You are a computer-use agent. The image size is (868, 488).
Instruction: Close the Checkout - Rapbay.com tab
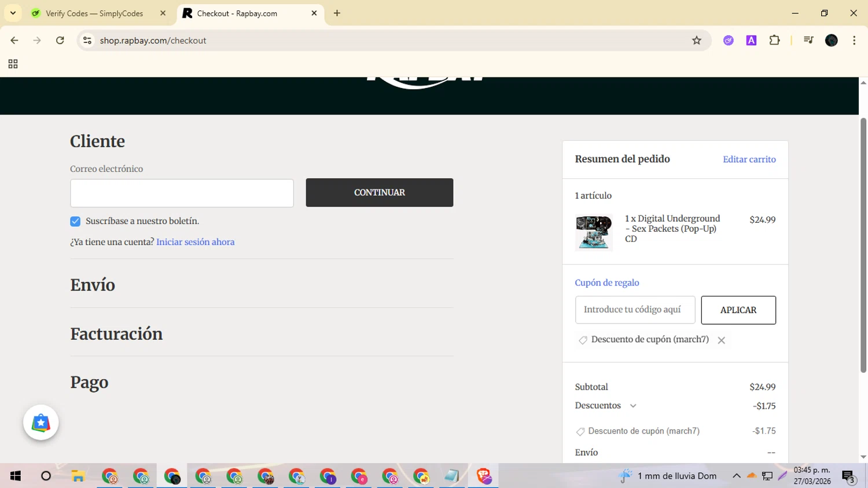click(x=314, y=13)
